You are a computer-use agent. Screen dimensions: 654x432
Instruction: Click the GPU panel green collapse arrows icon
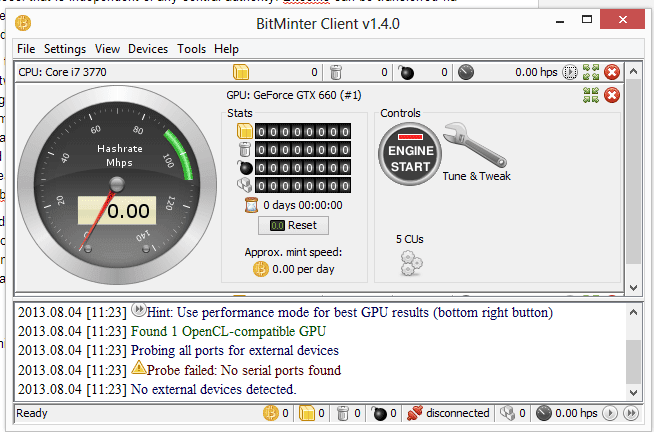[x=591, y=95]
